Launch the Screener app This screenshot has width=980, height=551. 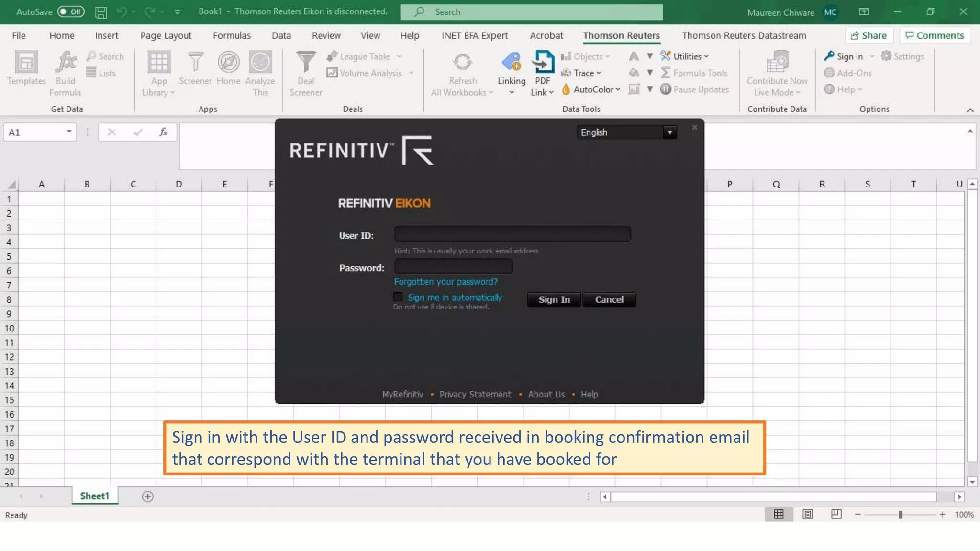coord(195,68)
